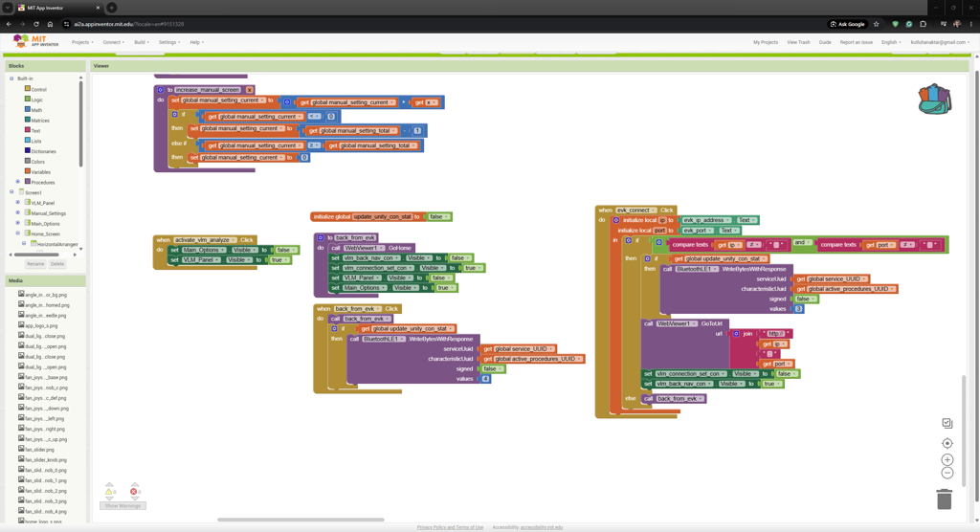980x532 pixels.
Task: Zoom in the blocks workspace
Action: pyautogui.click(x=947, y=459)
